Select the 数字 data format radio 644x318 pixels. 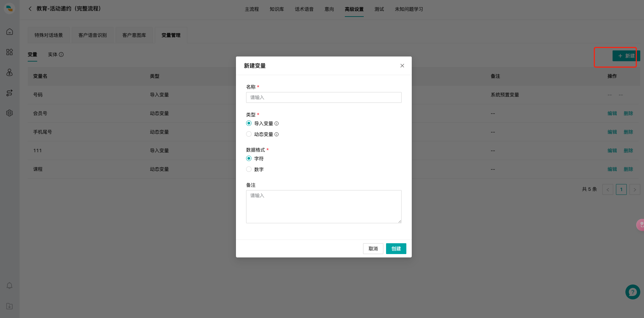coord(249,169)
